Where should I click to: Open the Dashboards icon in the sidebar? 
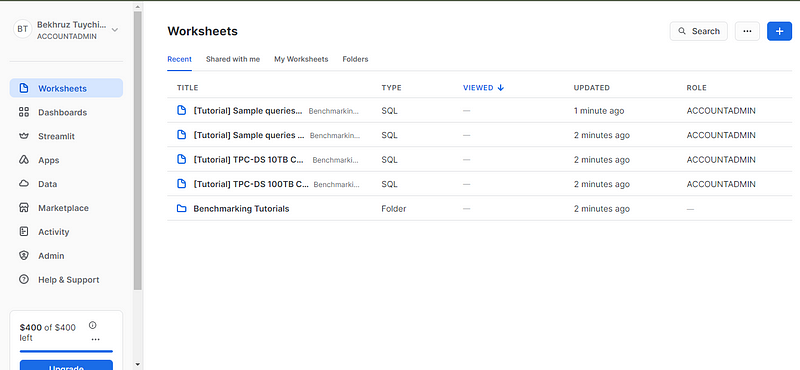[x=24, y=112]
